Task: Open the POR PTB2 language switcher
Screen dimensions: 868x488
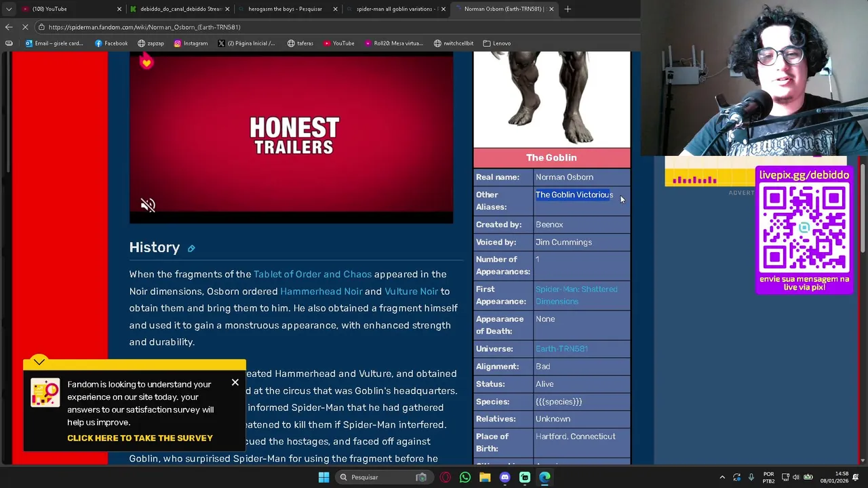Action: [x=768, y=477]
